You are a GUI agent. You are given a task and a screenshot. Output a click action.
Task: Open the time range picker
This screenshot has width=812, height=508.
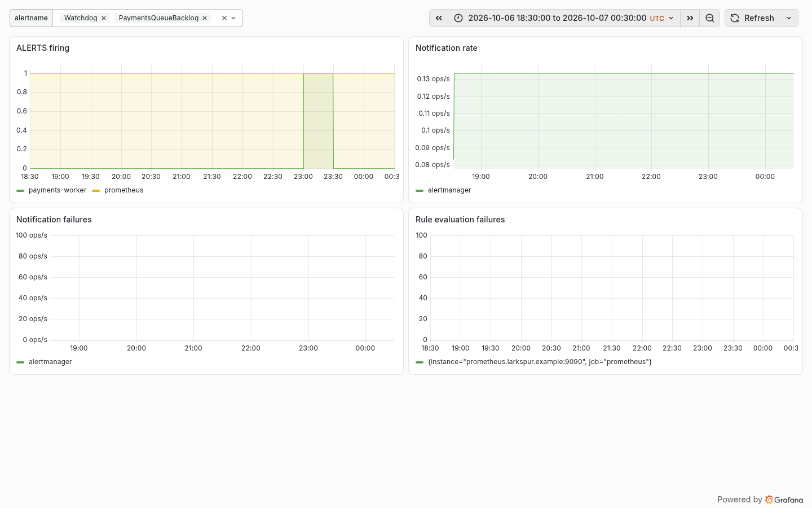click(x=564, y=18)
